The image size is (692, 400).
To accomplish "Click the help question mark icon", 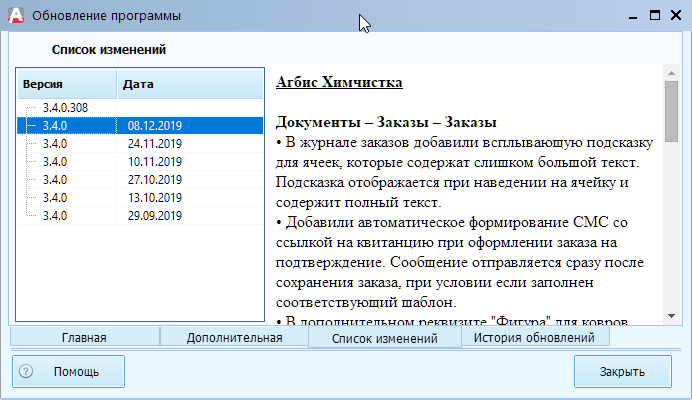I will click(26, 371).
